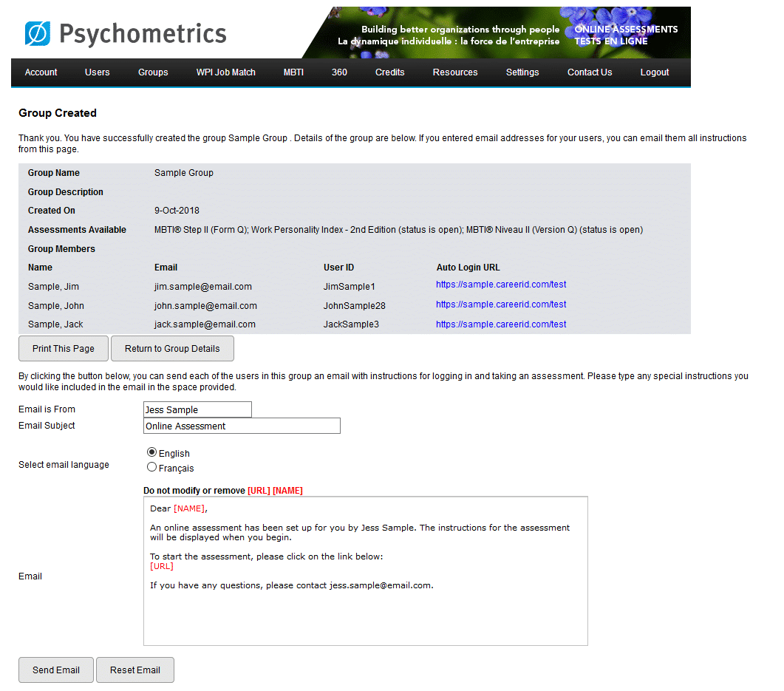Click the jim.sample@email.com cell
The width and height of the screenshot is (784, 691).
pyautogui.click(x=203, y=287)
